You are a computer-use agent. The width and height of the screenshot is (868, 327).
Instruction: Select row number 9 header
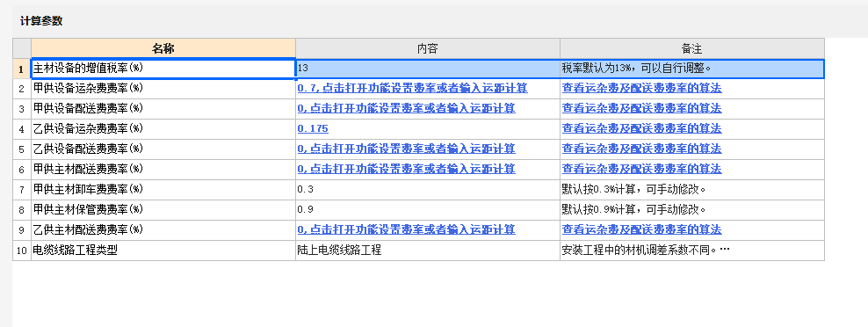(22, 229)
